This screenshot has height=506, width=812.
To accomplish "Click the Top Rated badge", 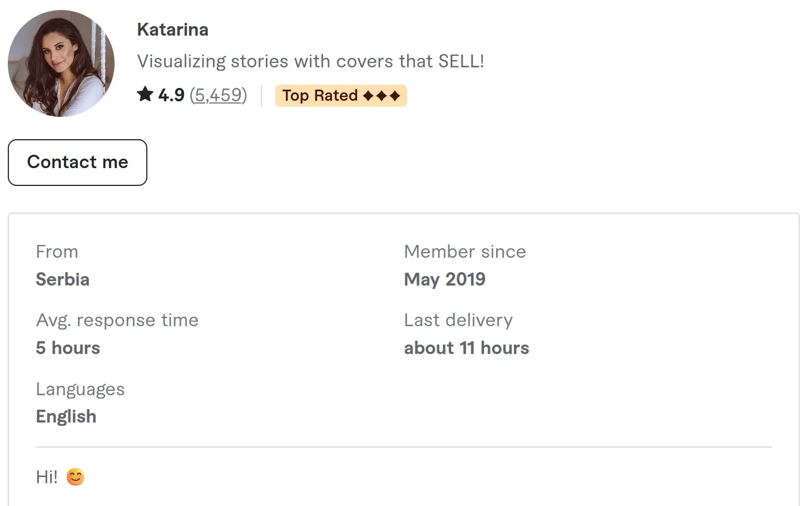I will point(320,96).
